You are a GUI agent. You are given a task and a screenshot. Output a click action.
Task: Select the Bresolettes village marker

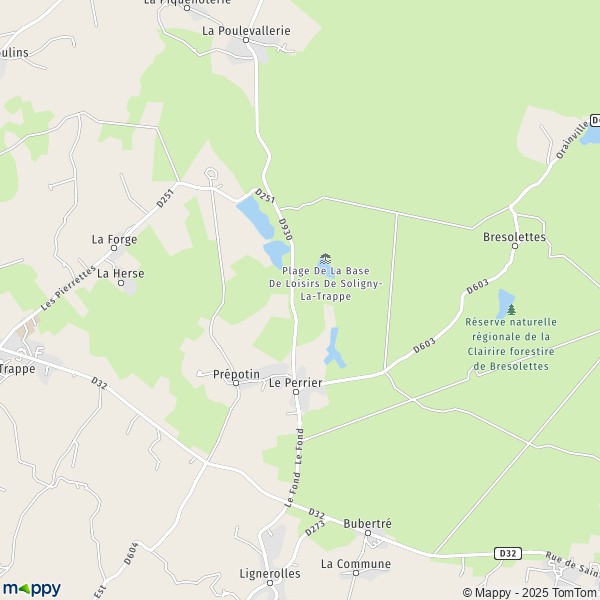[515, 246]
